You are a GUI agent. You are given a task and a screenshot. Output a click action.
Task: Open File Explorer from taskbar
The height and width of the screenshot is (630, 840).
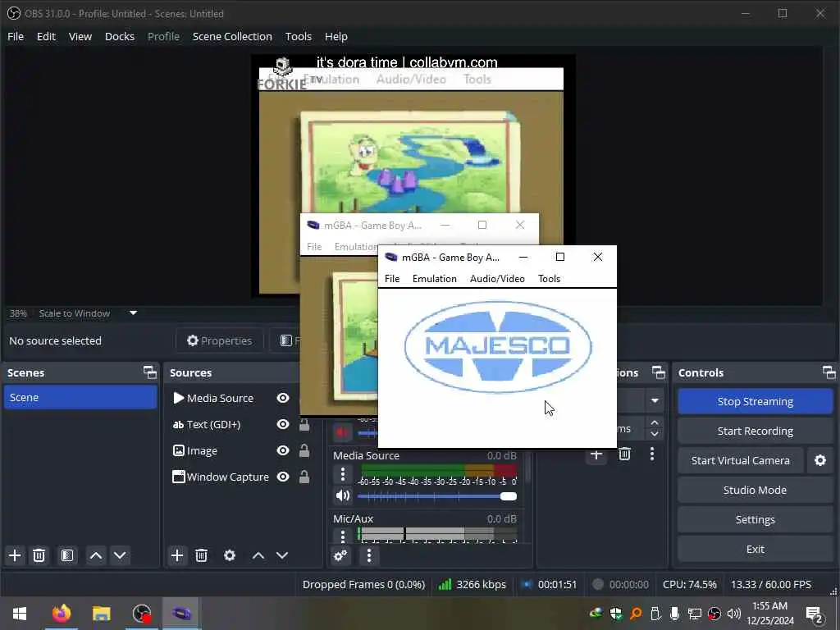coord(101,614)
